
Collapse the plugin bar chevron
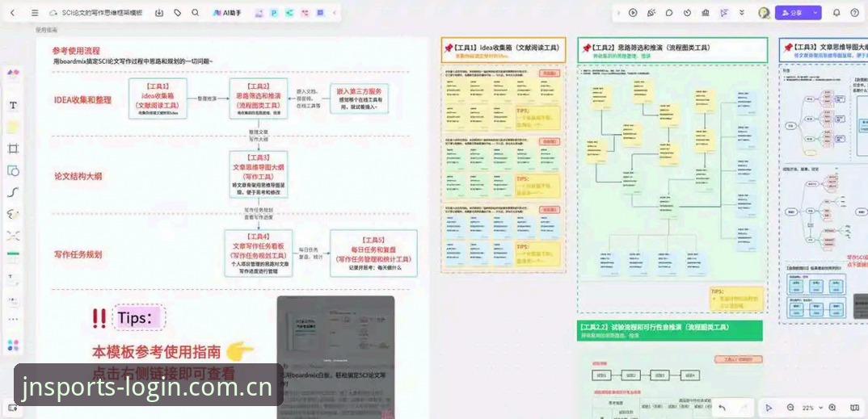pyautogui.click(x=334, y=13)
